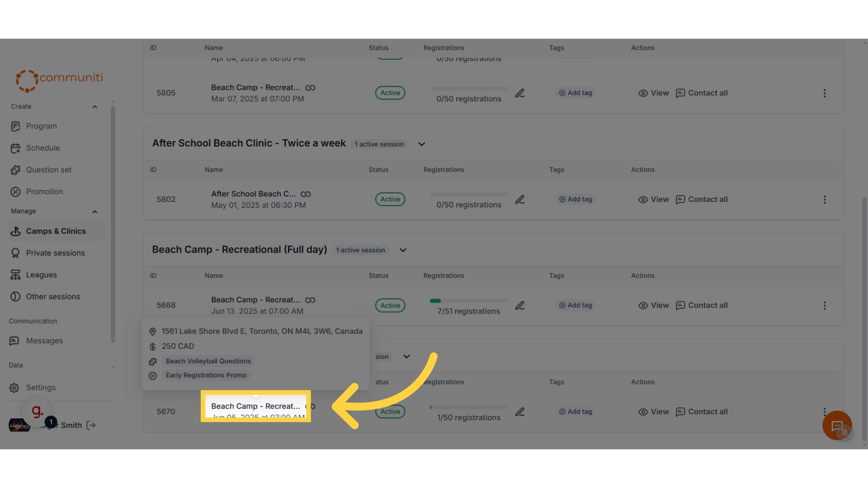Screen dimensions: 868x488
Task: View session 5802 with eye icon
Action: [x=653, y=199]
